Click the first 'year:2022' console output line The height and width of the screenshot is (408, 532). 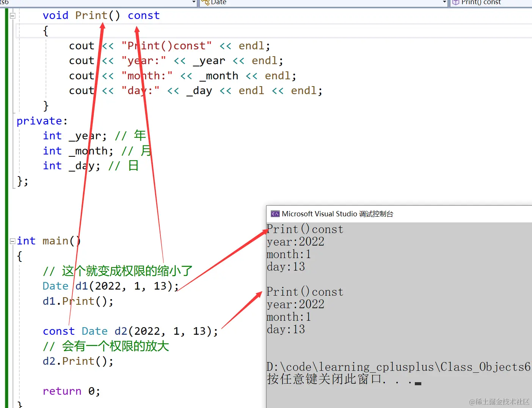(x=295, y=242)
